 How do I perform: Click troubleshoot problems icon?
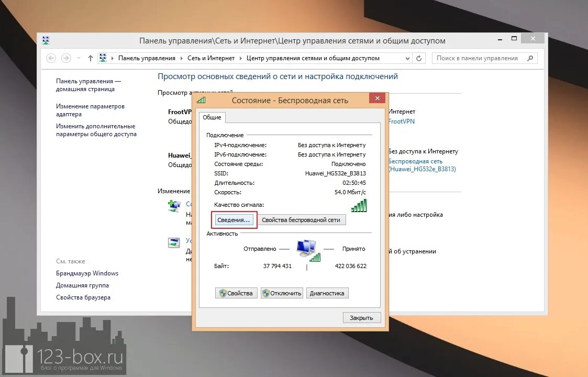pyautogui.click(x=174, y=243)
